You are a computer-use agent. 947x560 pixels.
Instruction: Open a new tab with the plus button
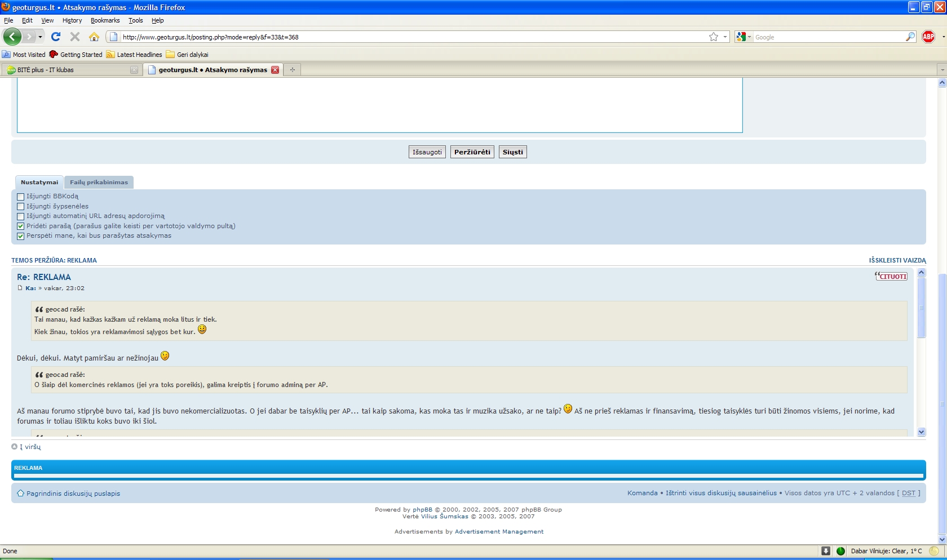click(292, 70)
